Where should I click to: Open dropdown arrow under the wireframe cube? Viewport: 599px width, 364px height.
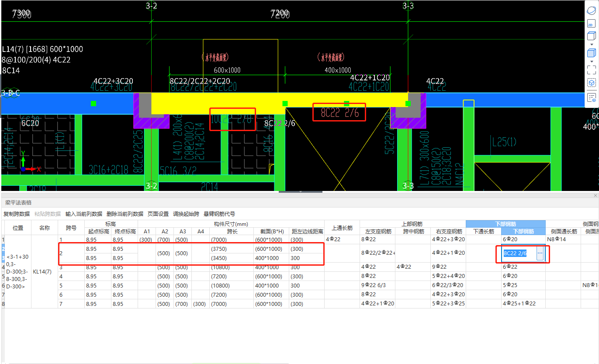coord(592,44)
